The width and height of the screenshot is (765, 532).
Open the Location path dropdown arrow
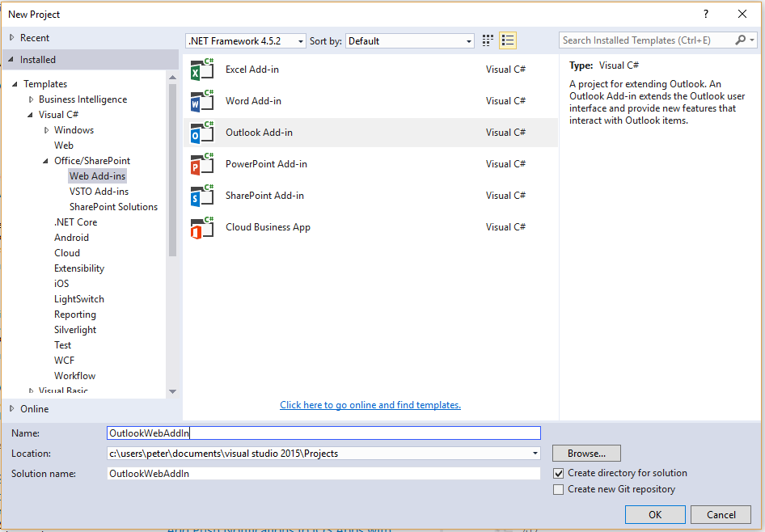tap(535, 454)
